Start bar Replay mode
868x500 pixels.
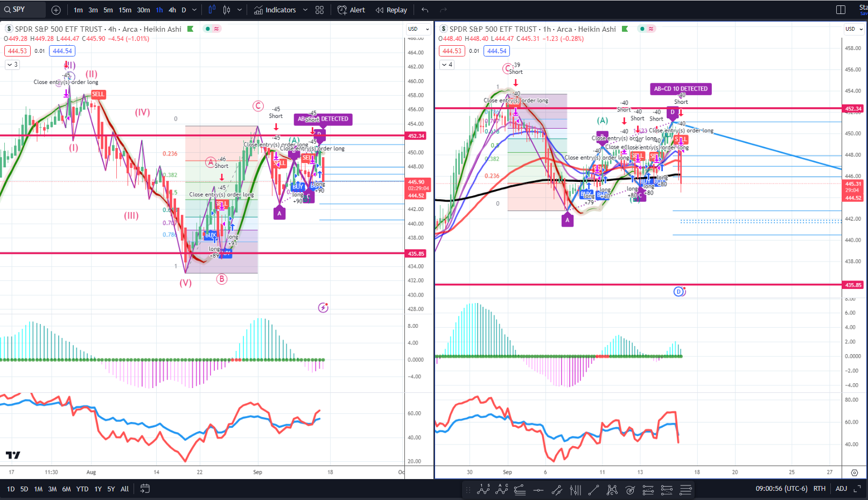pyautogui.click(x=391, y=10)
